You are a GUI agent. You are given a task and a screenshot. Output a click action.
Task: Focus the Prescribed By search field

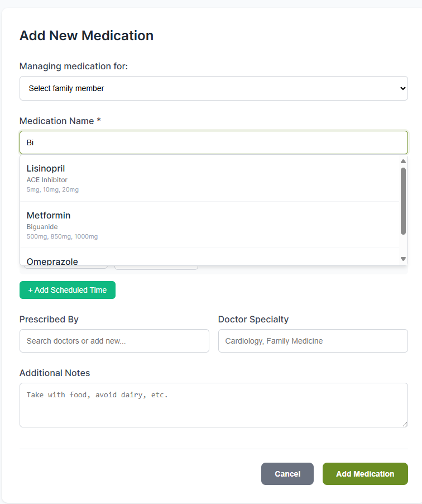(x=114, y=341)
